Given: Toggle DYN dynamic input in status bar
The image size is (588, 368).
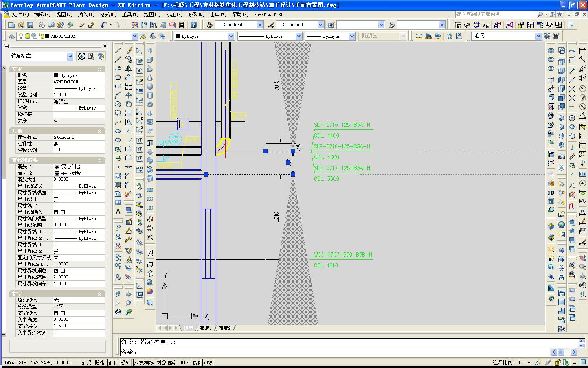Looking at the screenshot, I should pos(197,363).
